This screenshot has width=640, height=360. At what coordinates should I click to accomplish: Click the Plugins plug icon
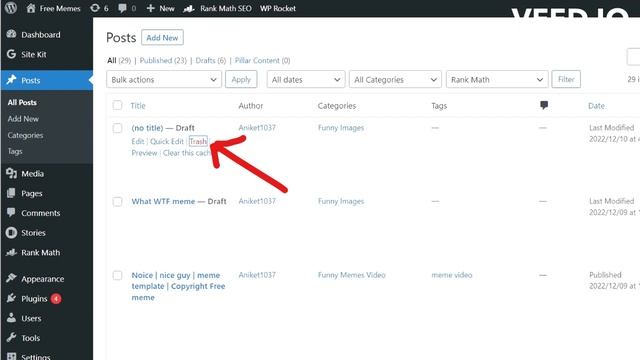coord(11,298)
